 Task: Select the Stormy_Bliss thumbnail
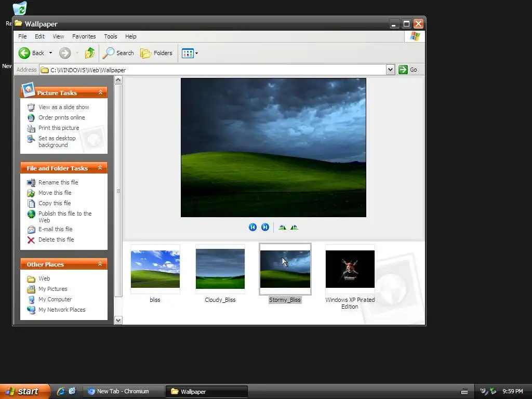tap(285, 269)
